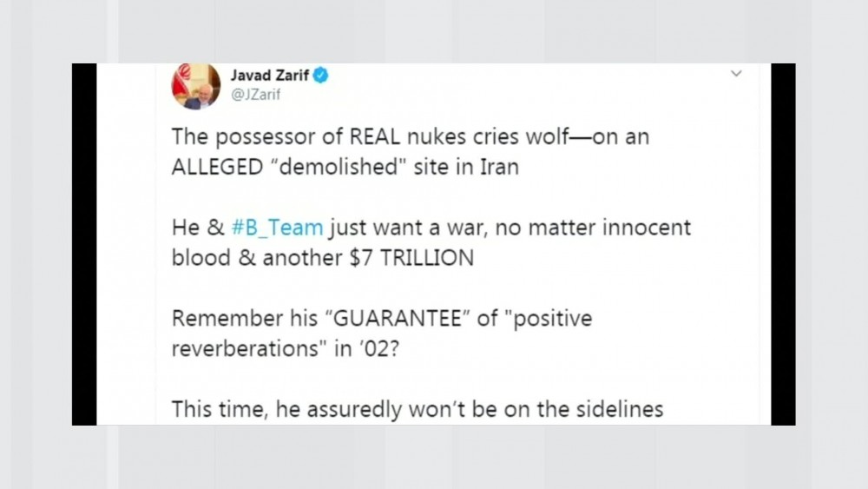Click the line mentioning 'demolished' site in Iran
The image size is (868, 489).
tap(345, 165)
